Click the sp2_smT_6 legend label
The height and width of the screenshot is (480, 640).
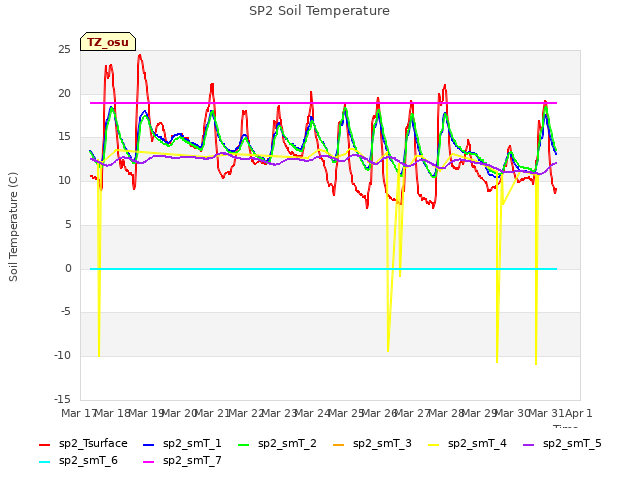[x=88, y=460]
